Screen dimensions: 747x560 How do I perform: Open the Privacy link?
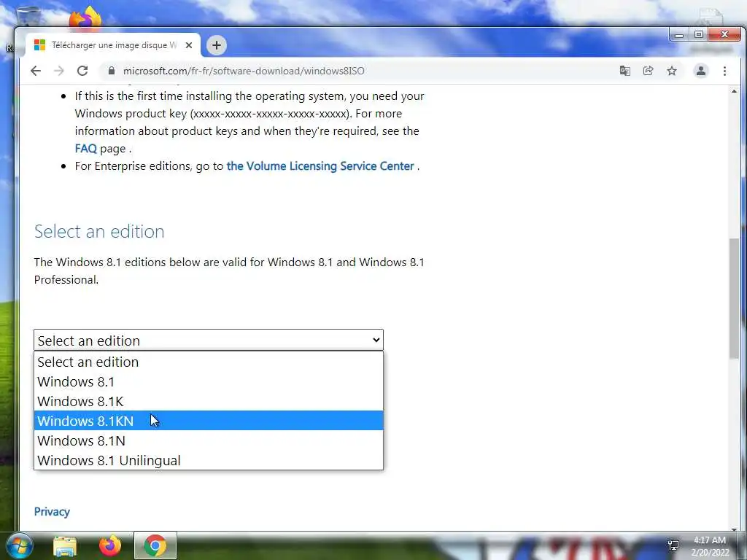click(x=52, y=511)
